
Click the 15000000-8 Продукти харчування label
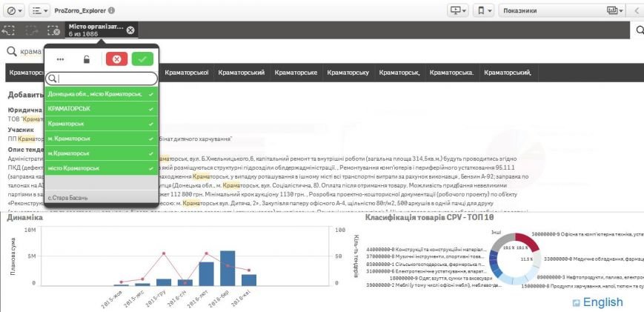(582, 285)
